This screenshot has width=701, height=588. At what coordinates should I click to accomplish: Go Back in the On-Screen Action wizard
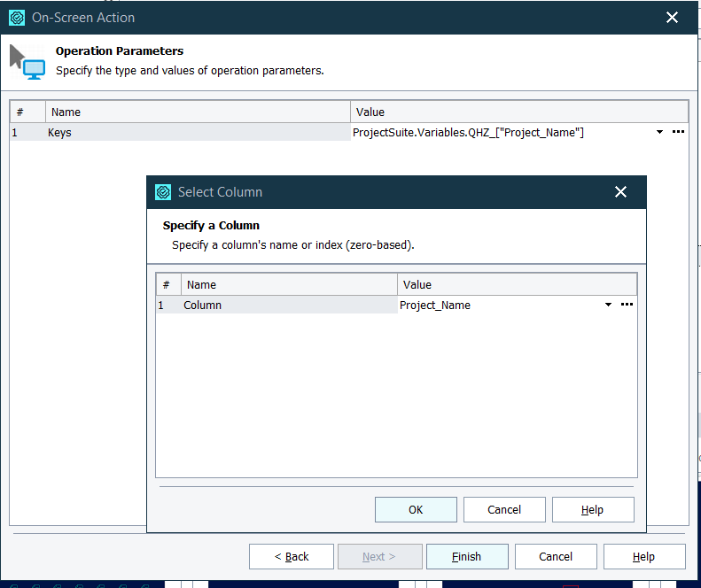point(292,556)
